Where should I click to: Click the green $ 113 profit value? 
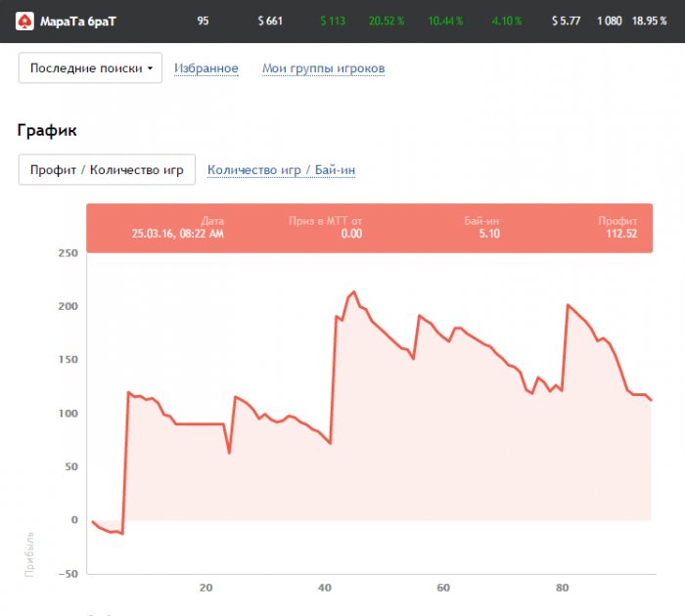(333, 21)
